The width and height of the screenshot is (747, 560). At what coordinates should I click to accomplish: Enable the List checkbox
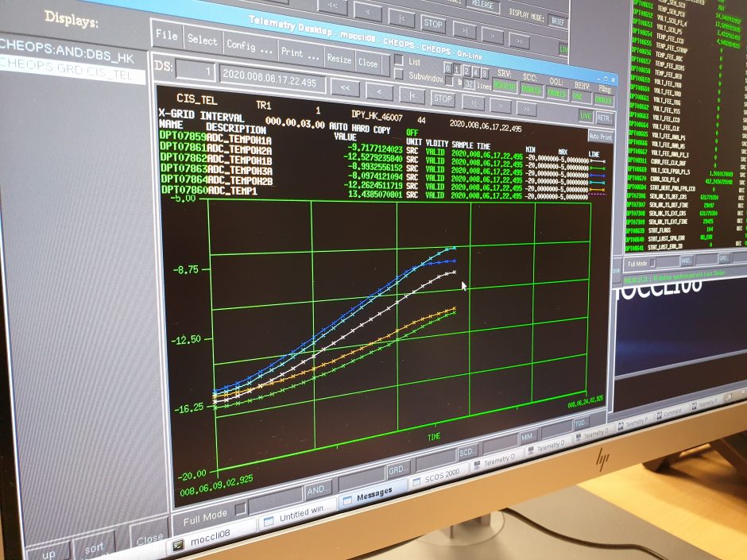coord(399,60)
